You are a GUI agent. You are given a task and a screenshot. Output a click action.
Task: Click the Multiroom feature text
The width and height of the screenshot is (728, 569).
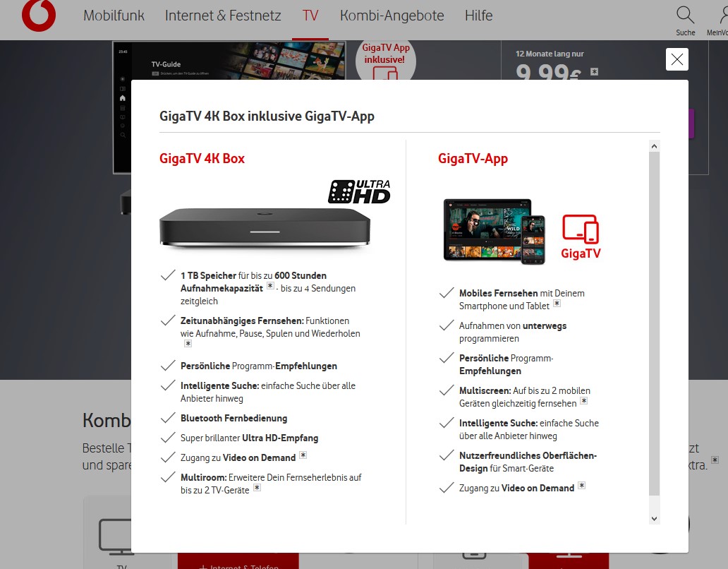point(271,484)
